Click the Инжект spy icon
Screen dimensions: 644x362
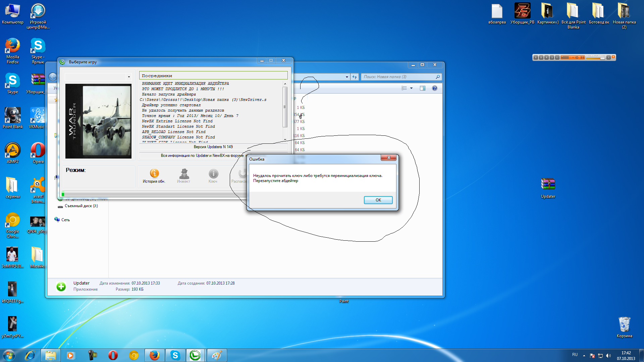coord(184,176)
